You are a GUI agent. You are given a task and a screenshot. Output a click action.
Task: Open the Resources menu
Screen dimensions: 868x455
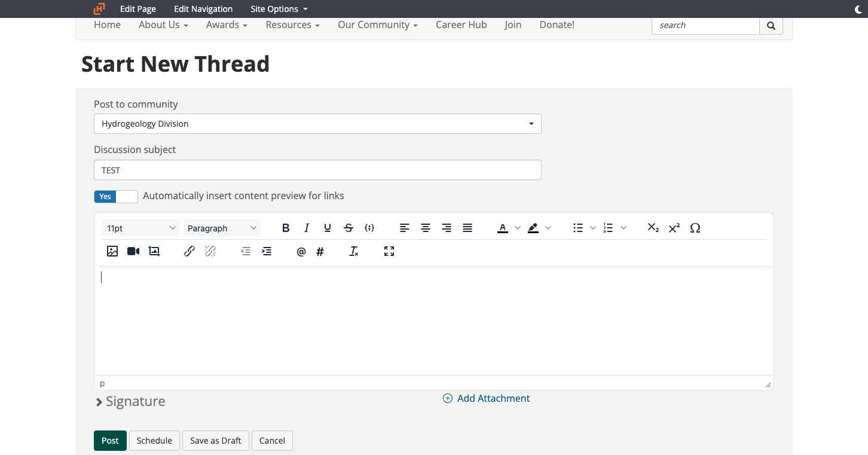click(x=293, y=25)
